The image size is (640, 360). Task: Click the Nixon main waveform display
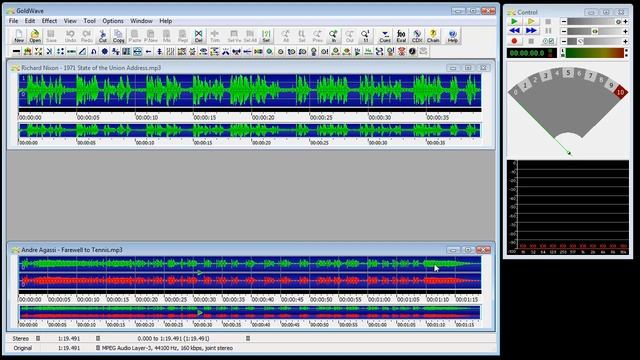[250, 90]
